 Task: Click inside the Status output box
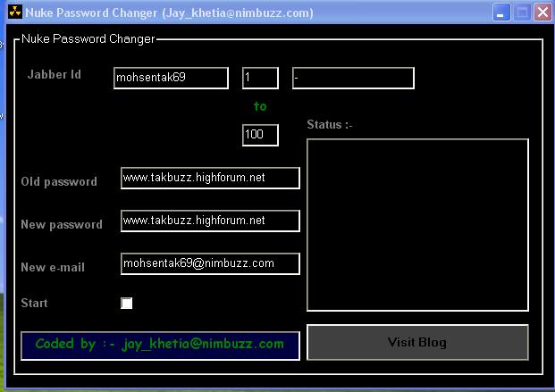tap(417, 225)
